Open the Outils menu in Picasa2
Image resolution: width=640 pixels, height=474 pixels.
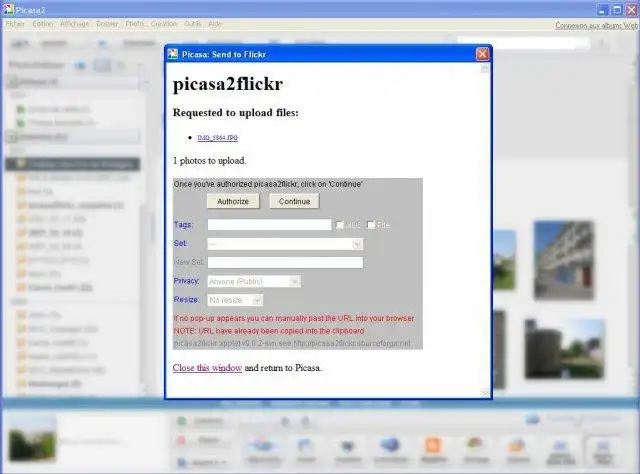pyautogui.click(x=192, y=24)
